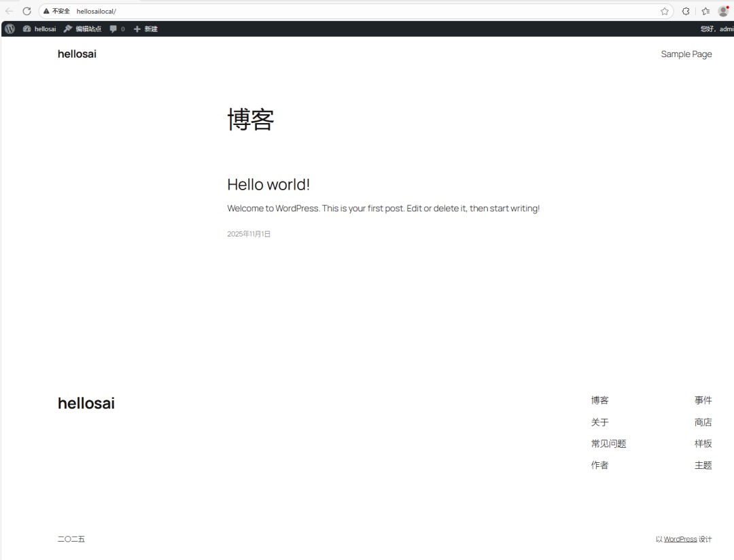Open Sample Page in header navigation

click(x=686, y=54)
